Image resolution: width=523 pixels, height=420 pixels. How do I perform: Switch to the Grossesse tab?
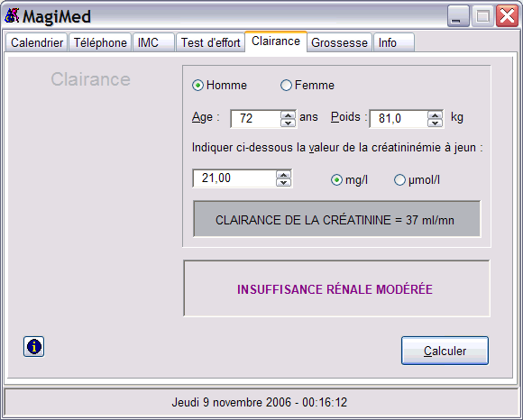(x=339, y=42)
